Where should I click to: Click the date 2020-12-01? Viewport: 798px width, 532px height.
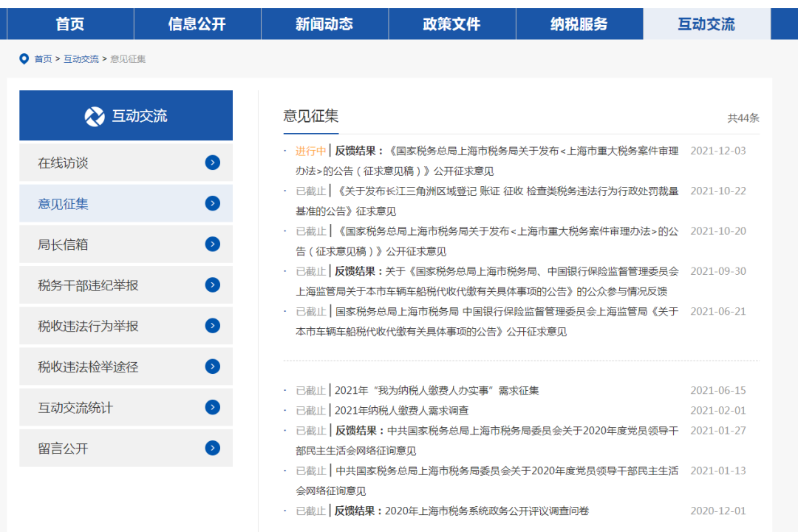pyautogui.click(x=718, y=511)
